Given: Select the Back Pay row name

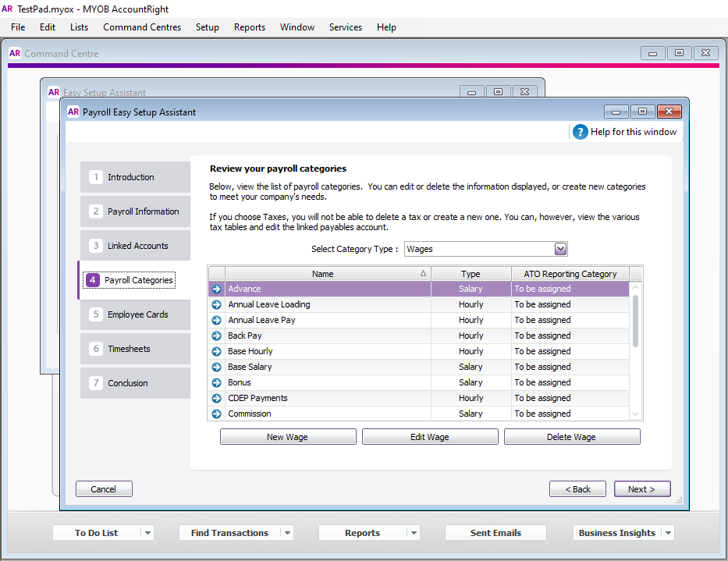Looking at the screenshot, I should pos(245,336).
